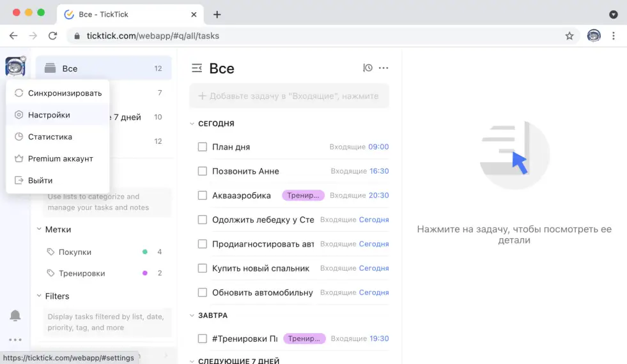The image size is (627, 364).
Task: Mark Позвонить Анне as completed
Action: pyautogui.click(x=202, y=171)
